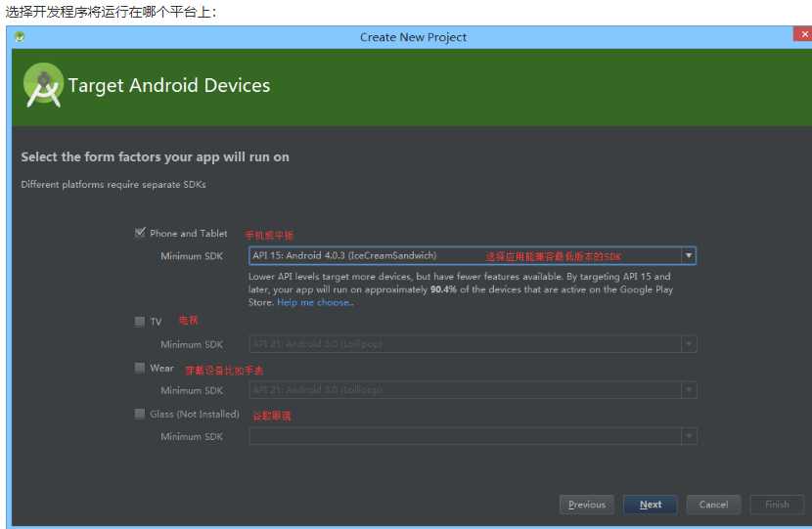
Task: Click the Target Android Devices heading
Action: tap(169, 85)
